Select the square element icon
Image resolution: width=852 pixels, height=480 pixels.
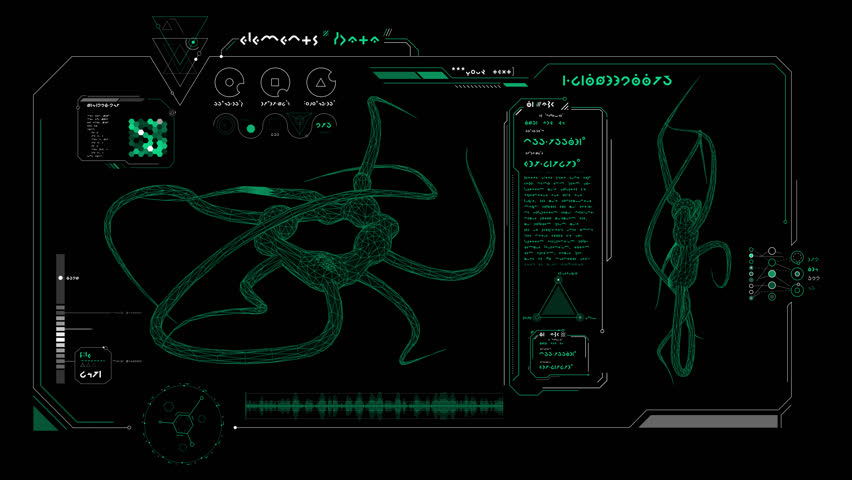coord(274,82)
